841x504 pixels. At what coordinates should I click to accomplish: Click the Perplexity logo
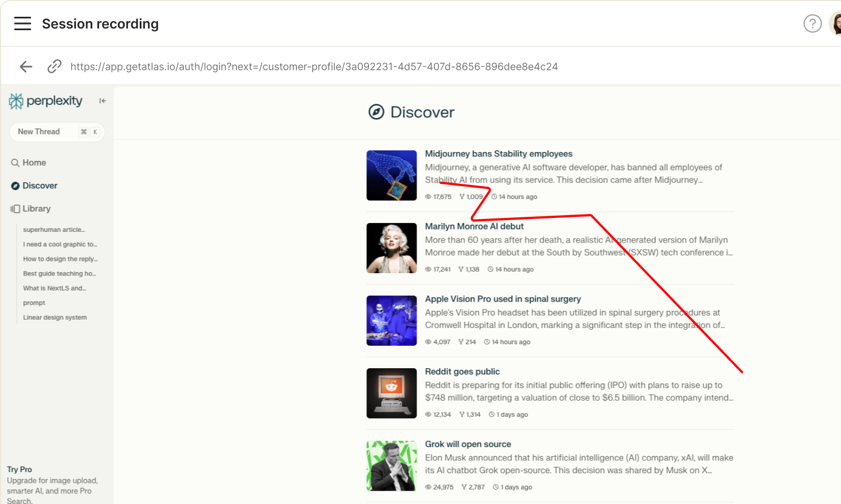coord(46,101)
